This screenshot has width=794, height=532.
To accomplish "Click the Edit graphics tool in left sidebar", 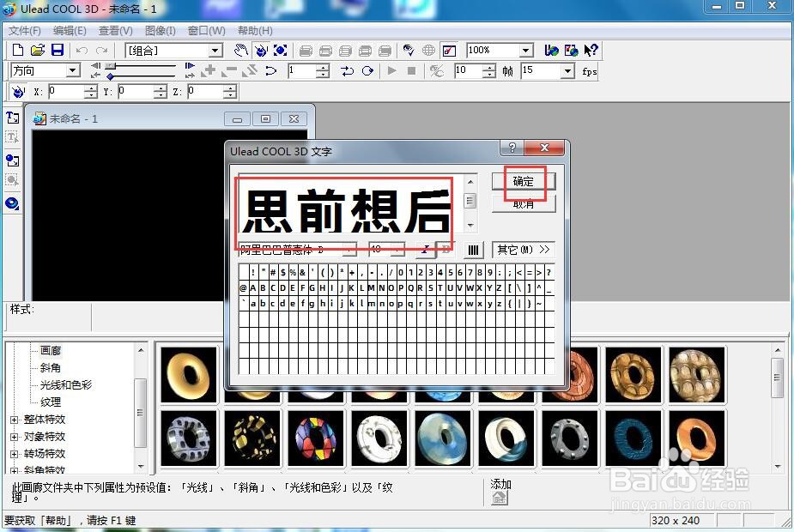I will (x=12, y=180).
